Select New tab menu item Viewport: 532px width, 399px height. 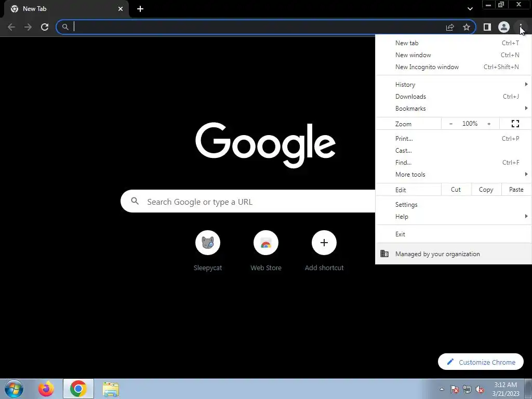click(x=453, y=43)
